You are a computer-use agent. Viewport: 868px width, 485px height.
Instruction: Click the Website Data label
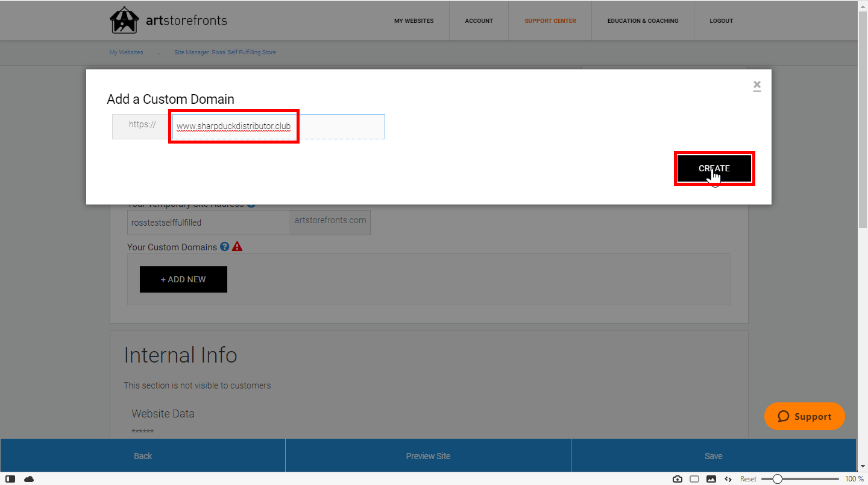tap(163, 414)
